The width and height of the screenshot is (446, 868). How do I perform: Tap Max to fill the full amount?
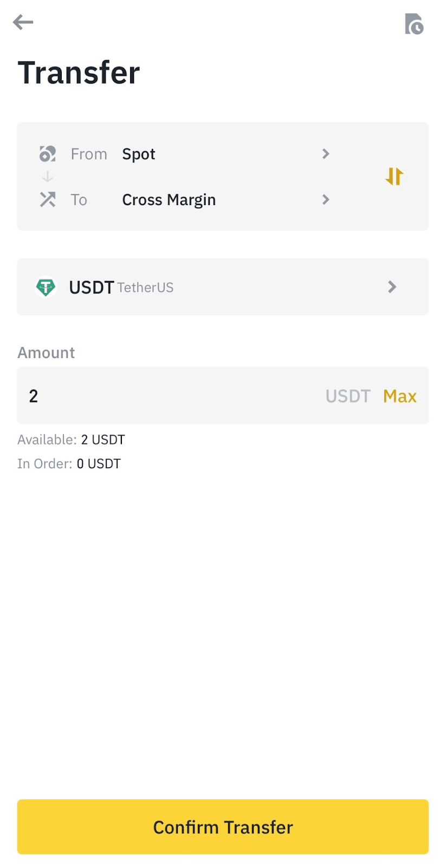pyautogui.click(x=399, y=396)
